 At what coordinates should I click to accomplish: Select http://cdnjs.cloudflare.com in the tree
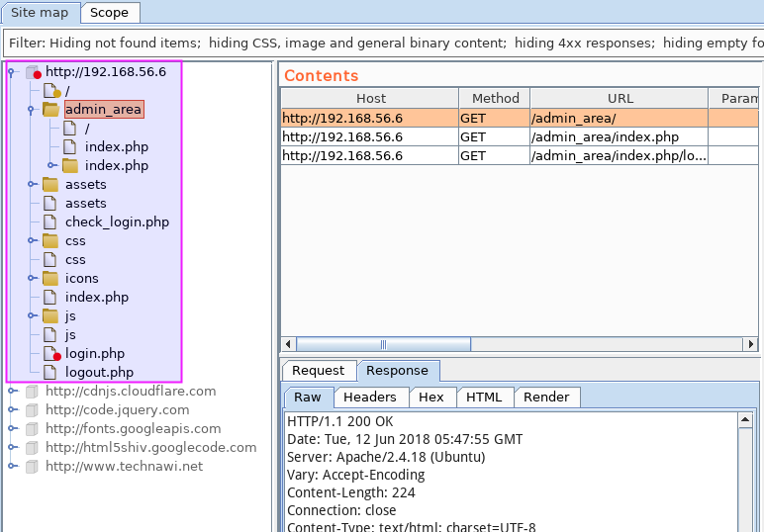tap(131, 392)
